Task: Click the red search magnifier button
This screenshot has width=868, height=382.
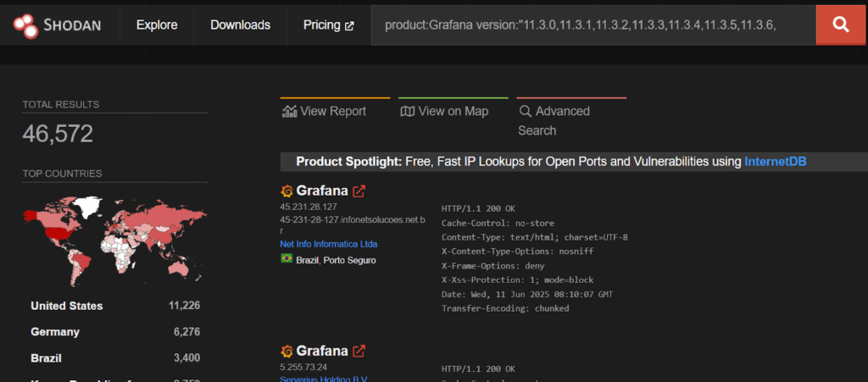Action: coord(841,25)
